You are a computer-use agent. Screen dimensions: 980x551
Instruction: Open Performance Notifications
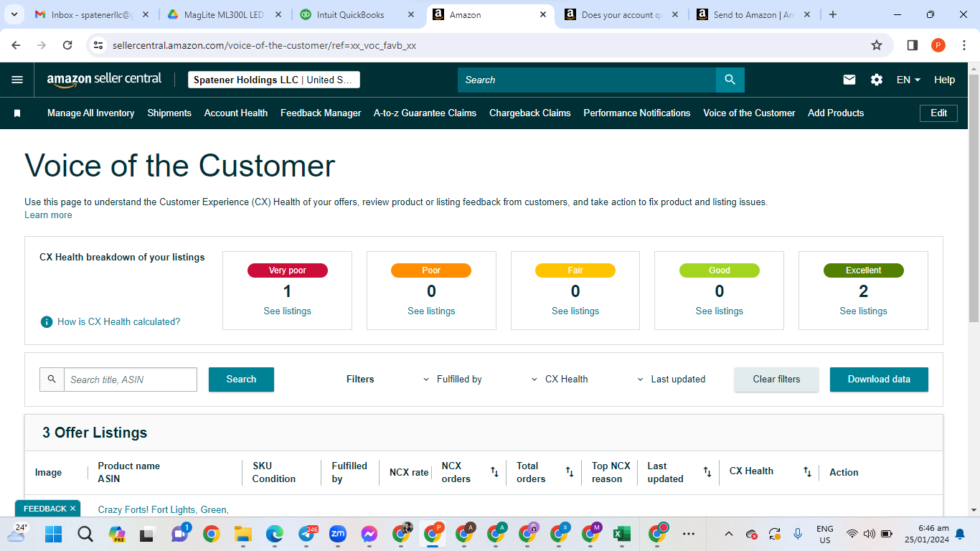637,113
